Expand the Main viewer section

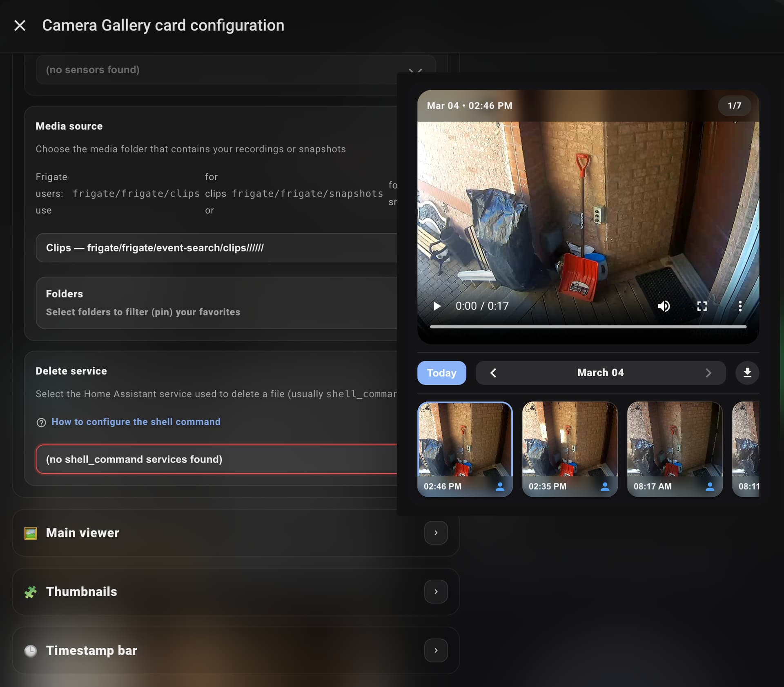(x=436, y=533)
